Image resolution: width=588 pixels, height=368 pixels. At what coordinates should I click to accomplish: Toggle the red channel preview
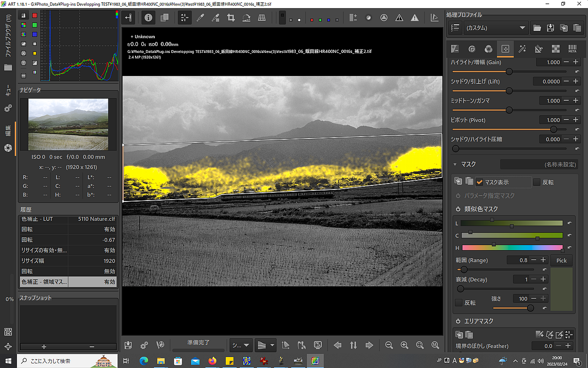tap(313, 20)
